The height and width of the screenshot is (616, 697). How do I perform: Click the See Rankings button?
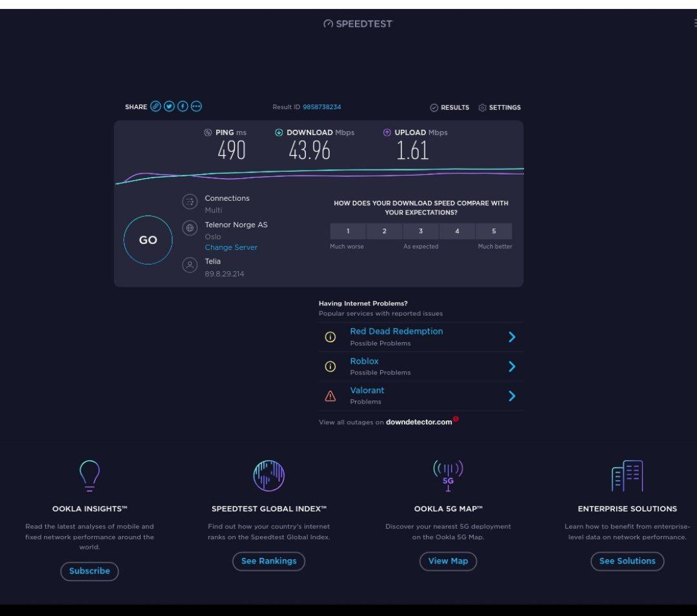click(269, 561)
